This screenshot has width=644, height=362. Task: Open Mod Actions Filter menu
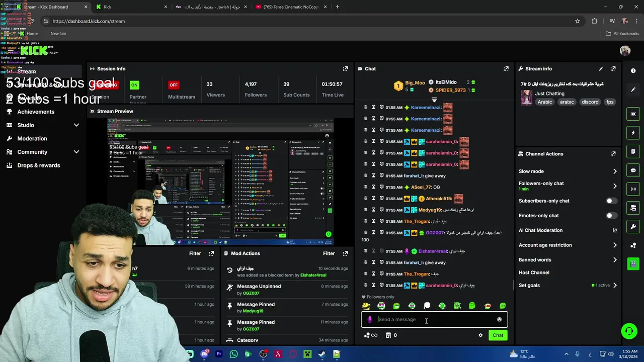click(329, 253)
